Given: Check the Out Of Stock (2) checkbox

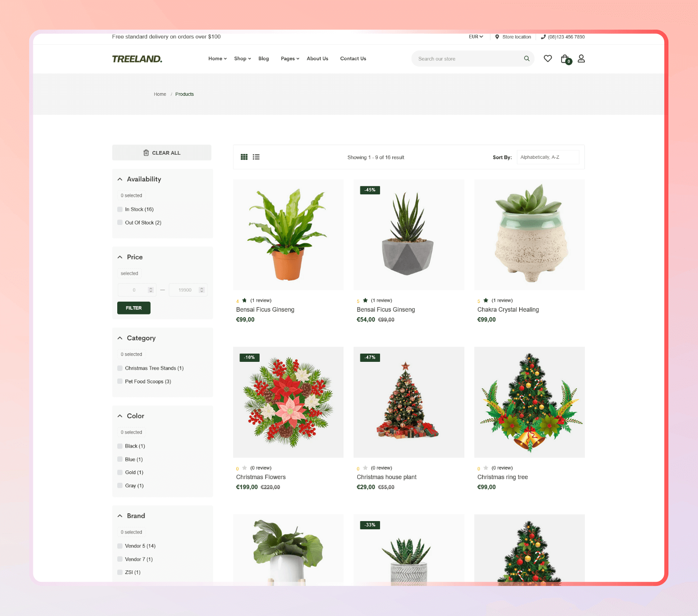Looking at the screenshot, I should [x=120, y=223].
